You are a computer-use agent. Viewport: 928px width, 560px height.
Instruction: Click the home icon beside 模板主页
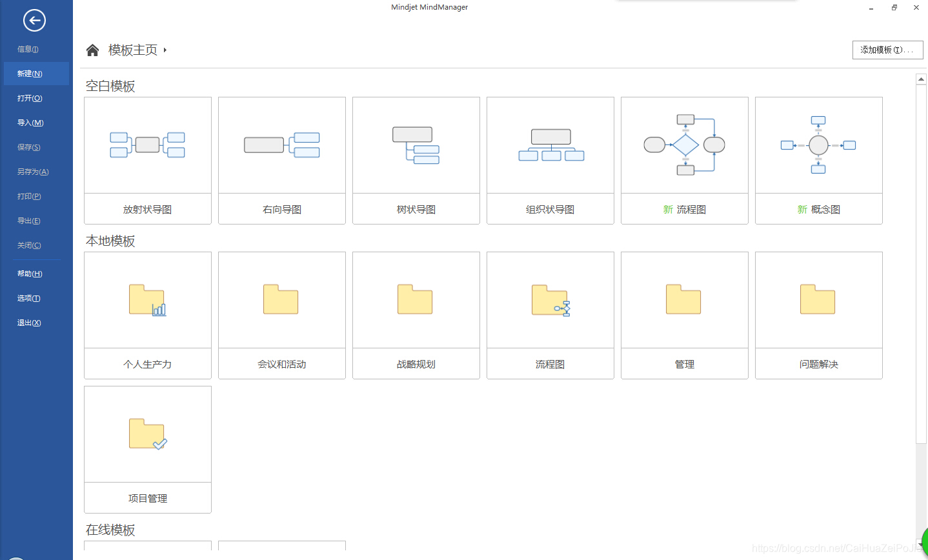pyautogui.click(x=92, y=50)
